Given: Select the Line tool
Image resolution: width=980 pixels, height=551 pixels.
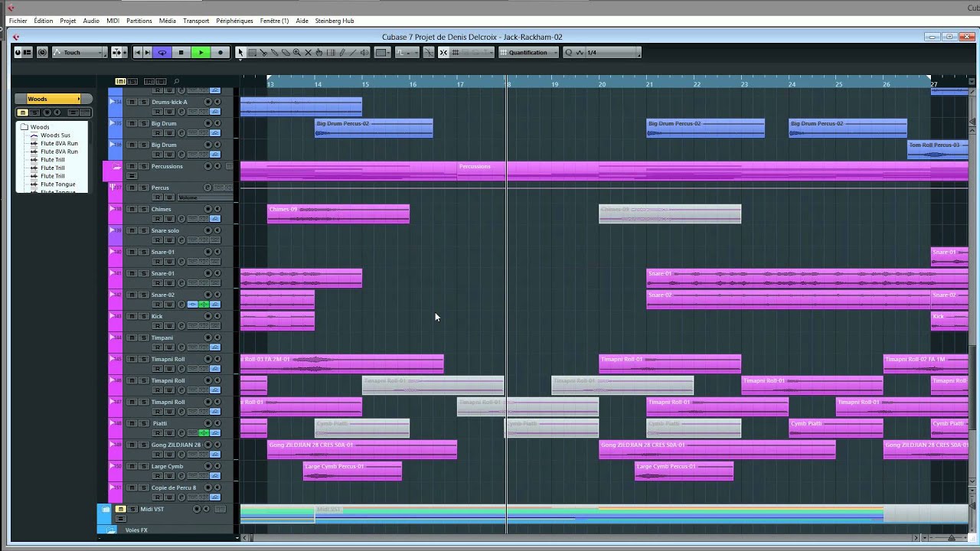Looking at the screenshot, I should click(353, 53).
